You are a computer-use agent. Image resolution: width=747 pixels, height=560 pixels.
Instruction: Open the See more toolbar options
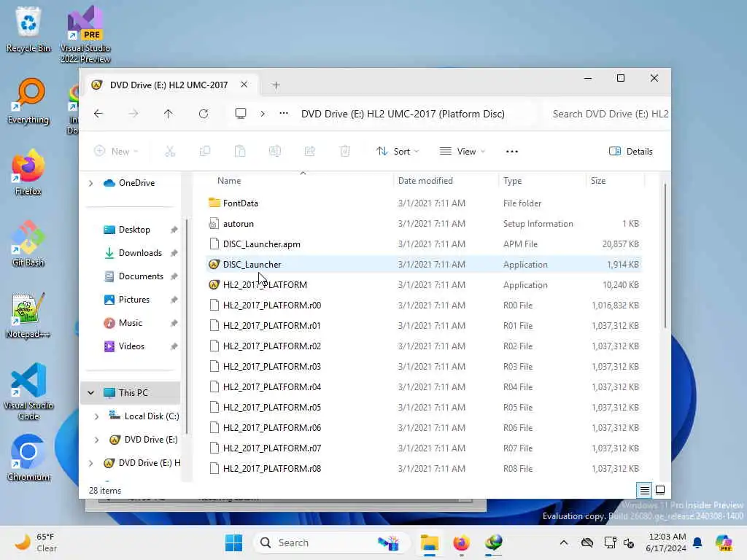point(512,152)
